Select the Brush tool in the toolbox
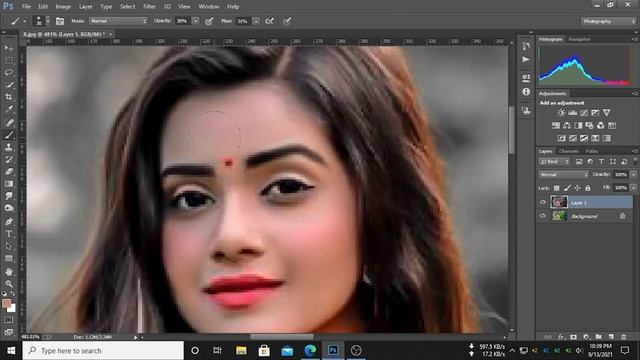The width and height of the screenshot is (640, 360). click(9, 135)
